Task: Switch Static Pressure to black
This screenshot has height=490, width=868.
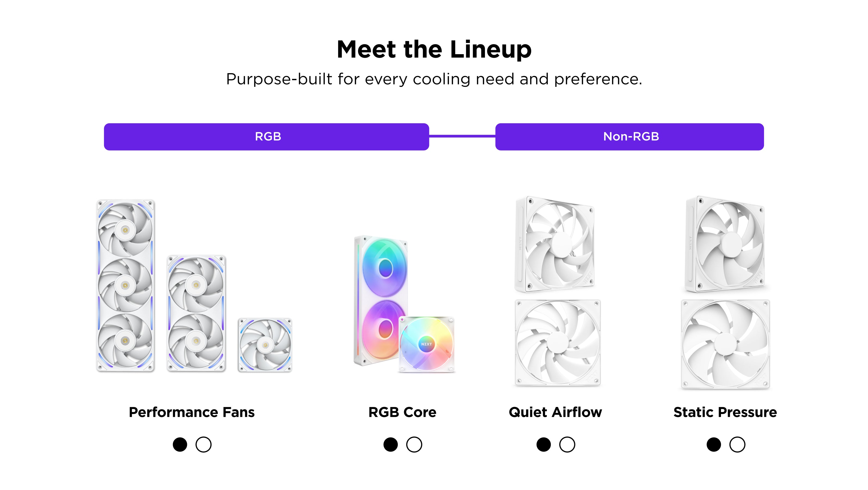Action: [714, 444]
